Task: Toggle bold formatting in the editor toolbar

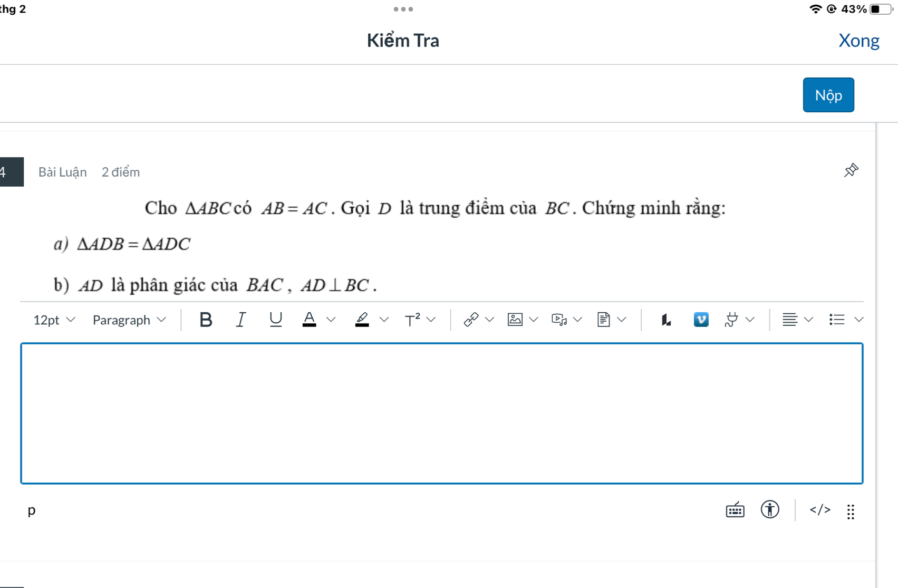Action: (x=206, y=320)
